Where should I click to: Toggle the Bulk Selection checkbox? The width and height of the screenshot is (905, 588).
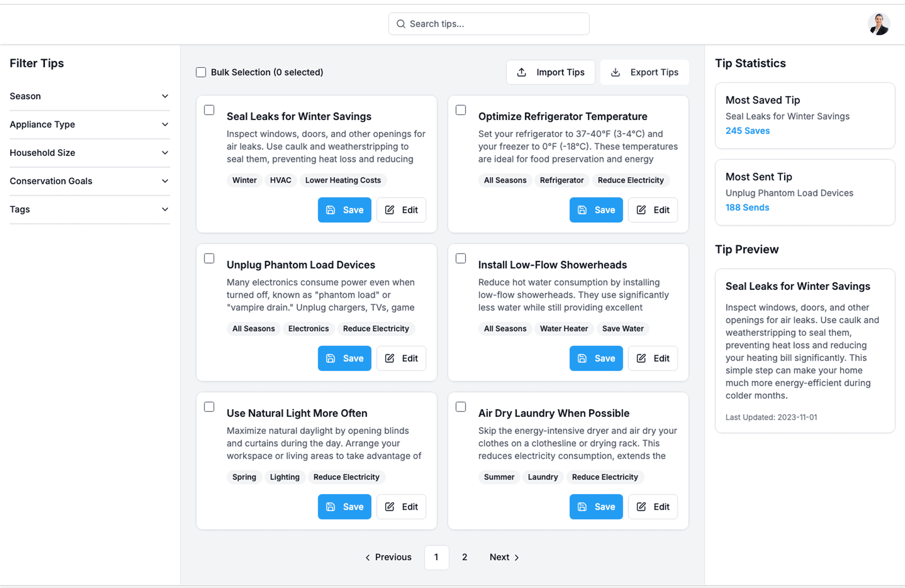coord(201,72)
